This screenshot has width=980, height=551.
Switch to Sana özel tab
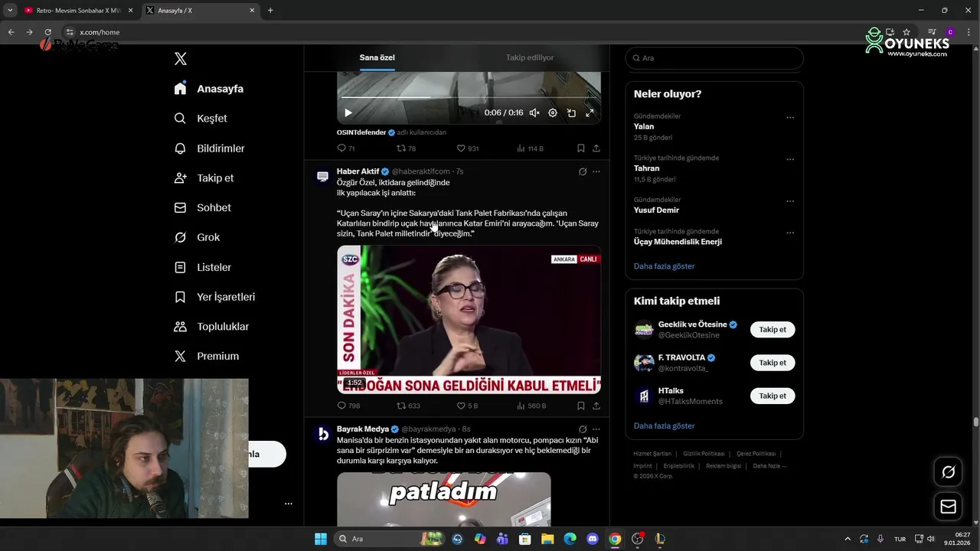pyautogui.click(x=377, y=57)
